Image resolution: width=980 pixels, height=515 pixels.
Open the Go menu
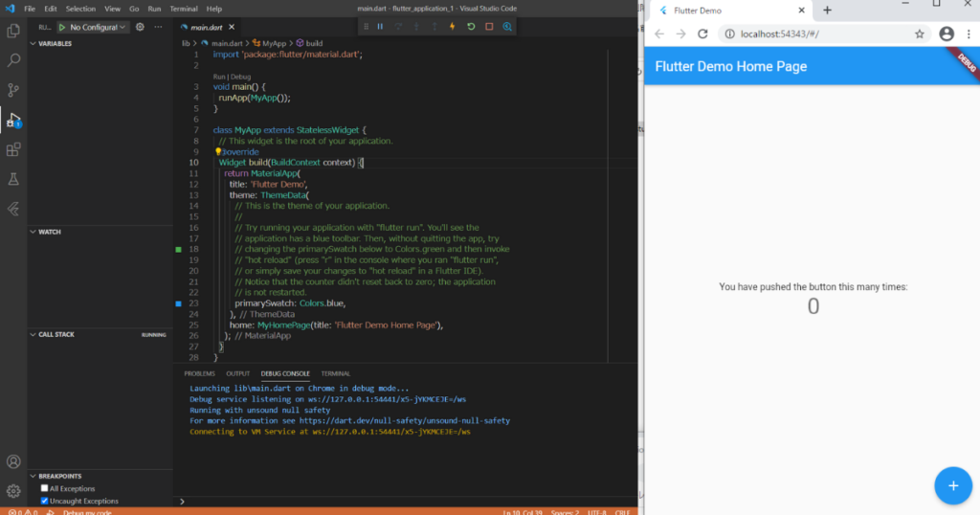click(134, 9)
